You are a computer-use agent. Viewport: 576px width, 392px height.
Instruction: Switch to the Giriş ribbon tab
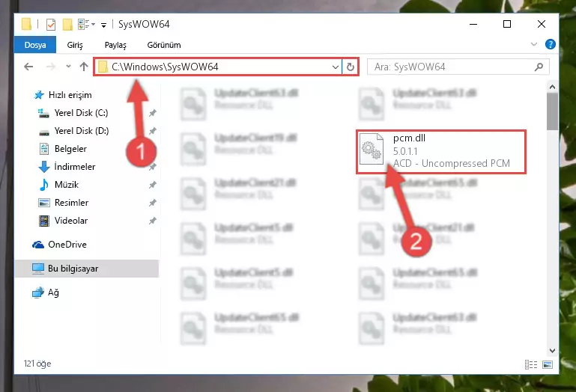coord(75,45)
